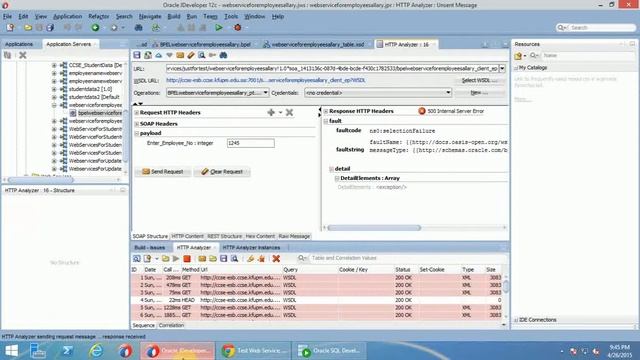Open Internet Explorer from taskbar

[x=96, y=351]
